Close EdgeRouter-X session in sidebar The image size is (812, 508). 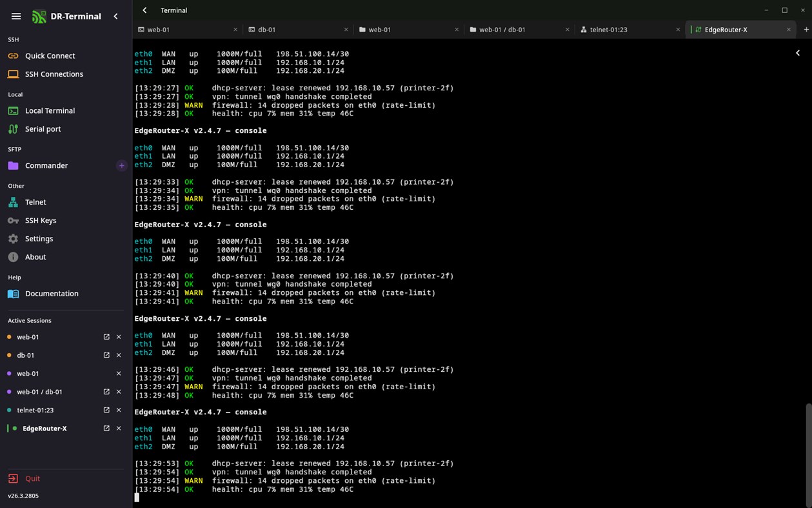tap(119, 429)
